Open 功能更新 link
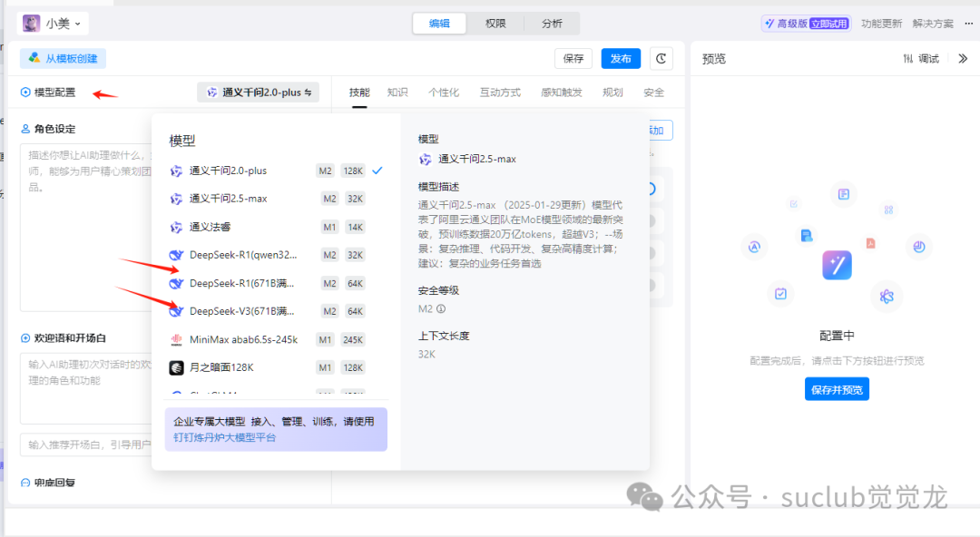 pyautogui.click(x=881, y=24)
